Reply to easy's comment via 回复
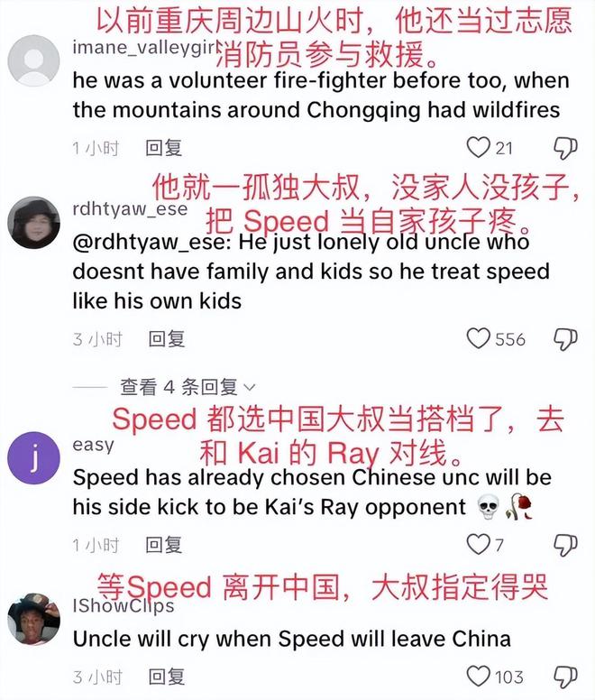 tap(164, 545)
